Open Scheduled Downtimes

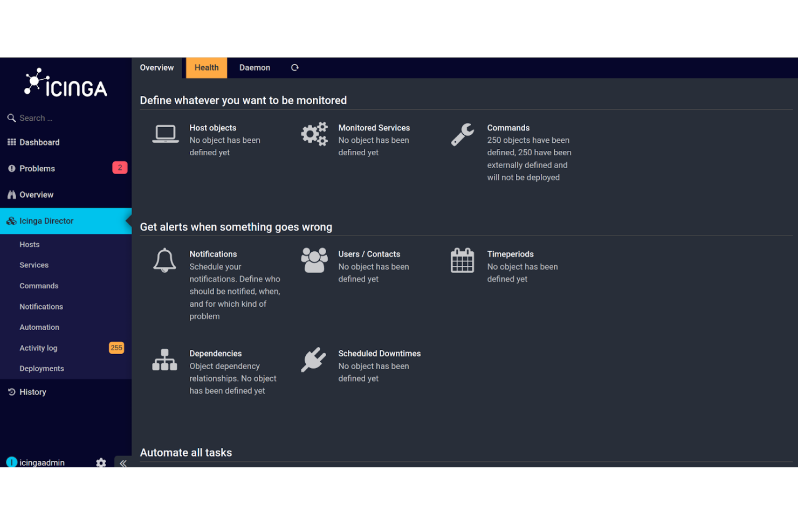coord(379,353)
